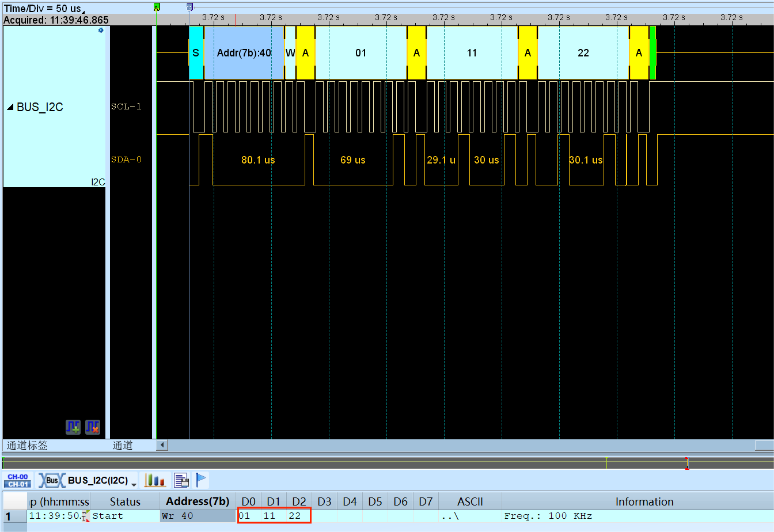Click the Address(7b) column header
Viewport: 774px width, 532px height.
(197, 501)
